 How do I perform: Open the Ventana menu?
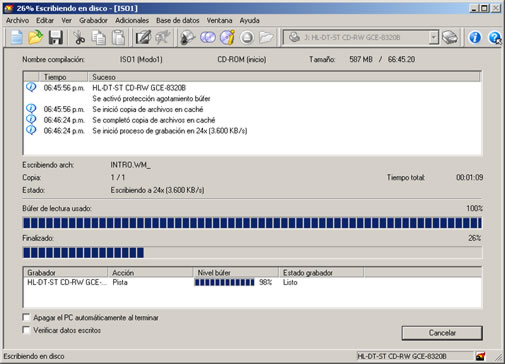click(219, 20)
